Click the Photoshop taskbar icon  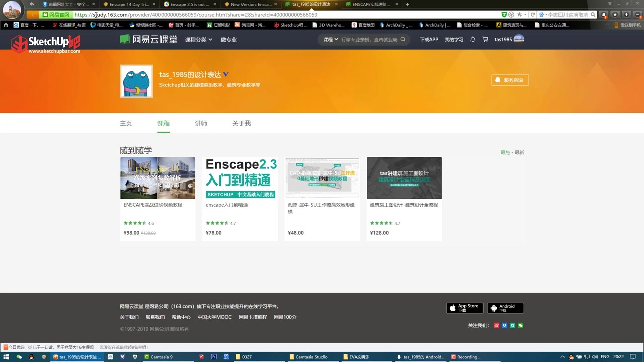[214, 357]
